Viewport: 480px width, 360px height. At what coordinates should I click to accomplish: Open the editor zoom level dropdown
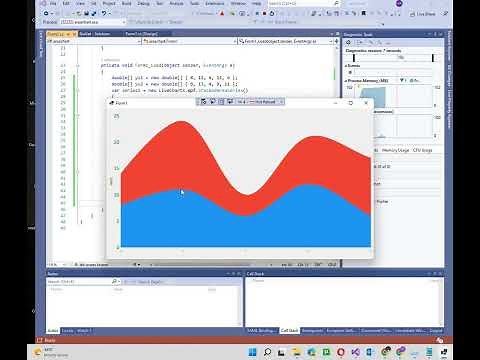click(x=57, y=265)
